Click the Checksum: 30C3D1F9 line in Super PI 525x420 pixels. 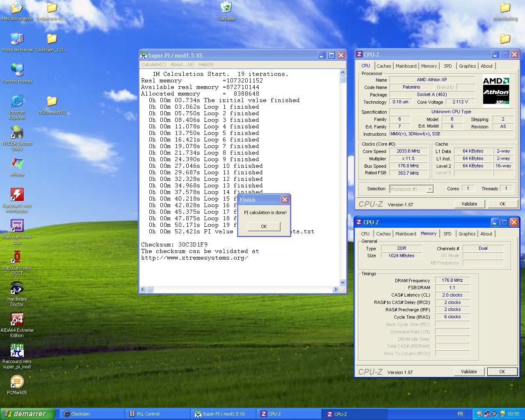tap(174, 244)
